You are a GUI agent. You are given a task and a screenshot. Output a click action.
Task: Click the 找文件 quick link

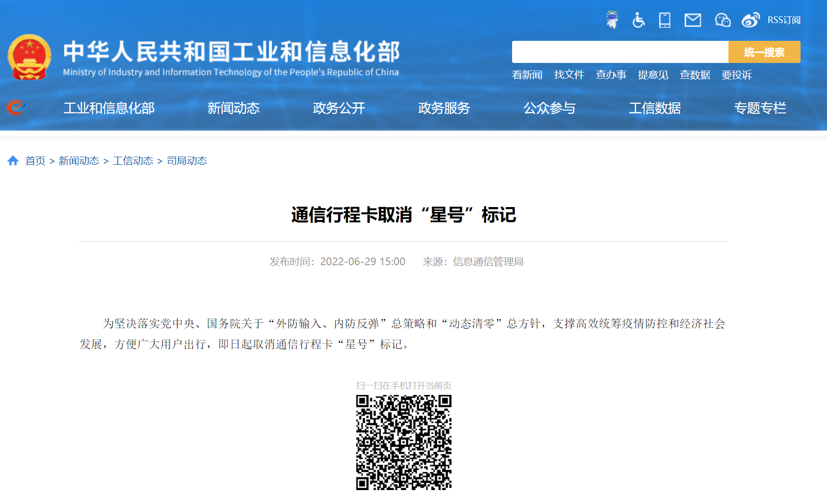[569, 75]
